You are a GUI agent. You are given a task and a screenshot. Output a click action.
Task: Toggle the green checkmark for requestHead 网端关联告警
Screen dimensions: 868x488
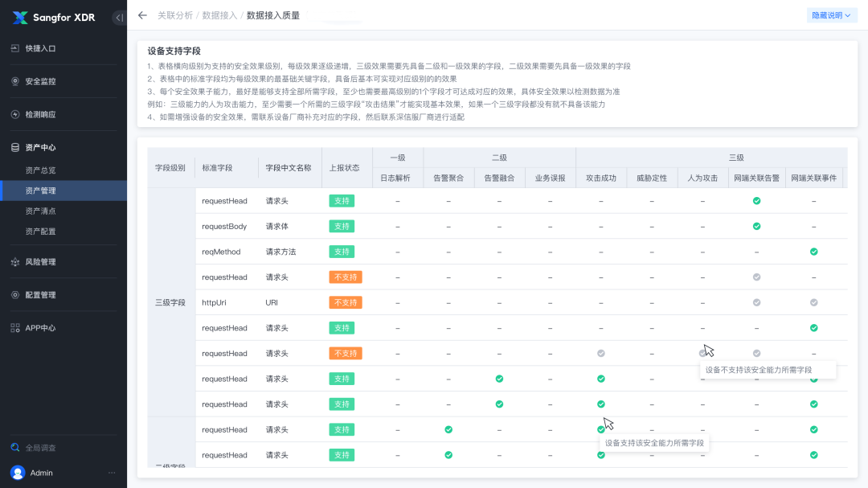coord(755,200)
